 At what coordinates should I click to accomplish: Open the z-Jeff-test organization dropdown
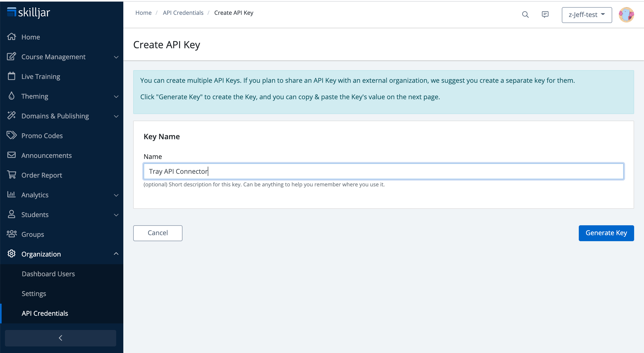586,15
